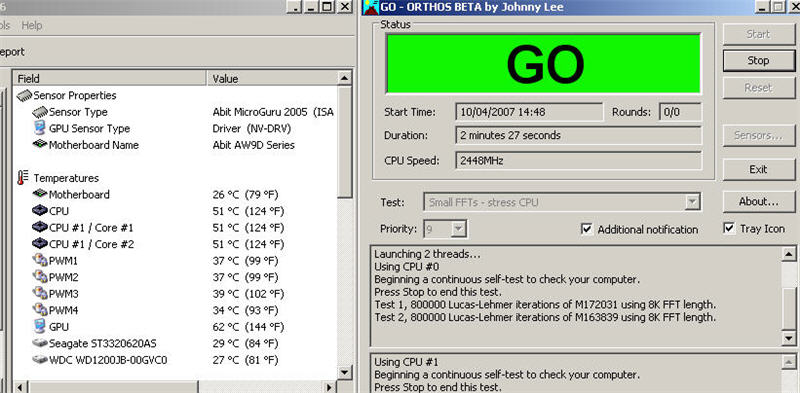800x393 pixels.
Task: Click the Motherboard Name row icon
Action: coord(40,144)
